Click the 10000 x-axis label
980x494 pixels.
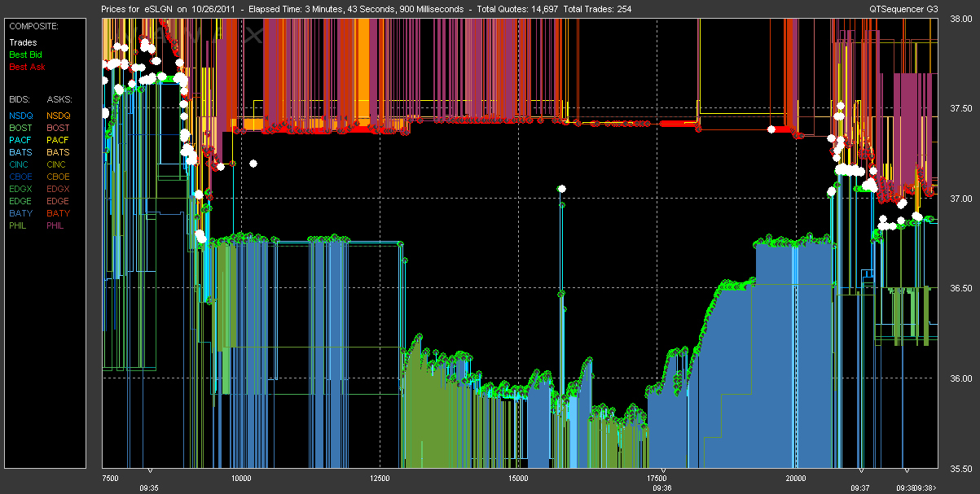tap(241, 478)
